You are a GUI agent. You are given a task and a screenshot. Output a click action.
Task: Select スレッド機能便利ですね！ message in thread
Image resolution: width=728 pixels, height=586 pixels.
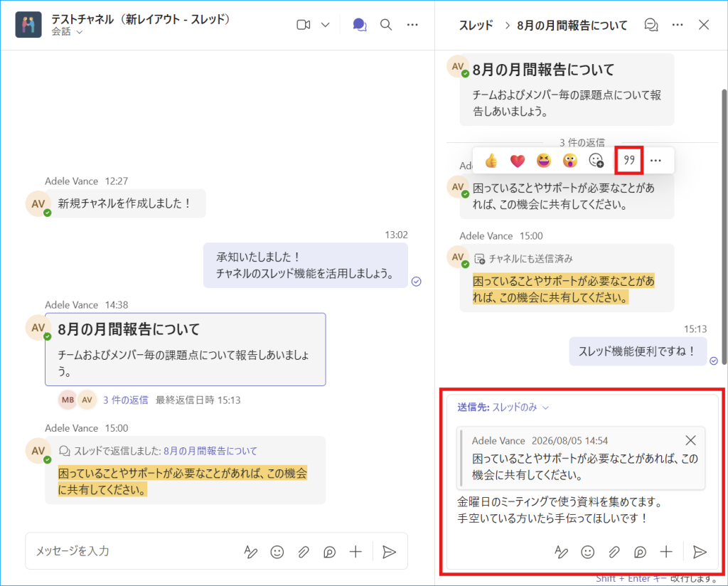point(638,351)
